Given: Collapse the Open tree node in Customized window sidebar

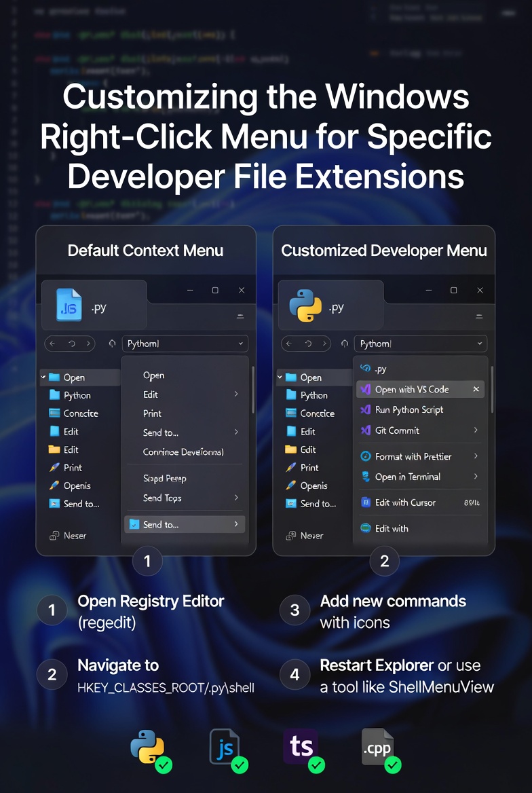Looking at the screenshot, I should [x=280, y=377].
